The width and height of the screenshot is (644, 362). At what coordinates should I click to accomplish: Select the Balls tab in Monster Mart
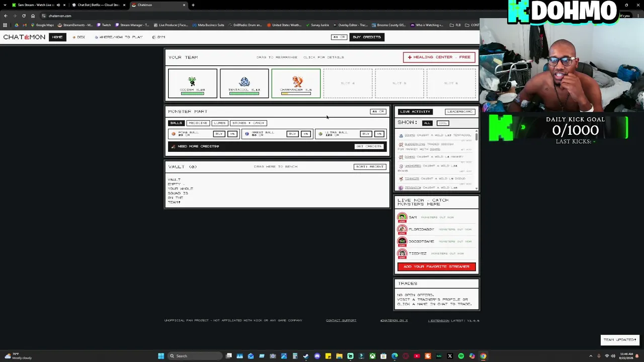click(176, 123)
